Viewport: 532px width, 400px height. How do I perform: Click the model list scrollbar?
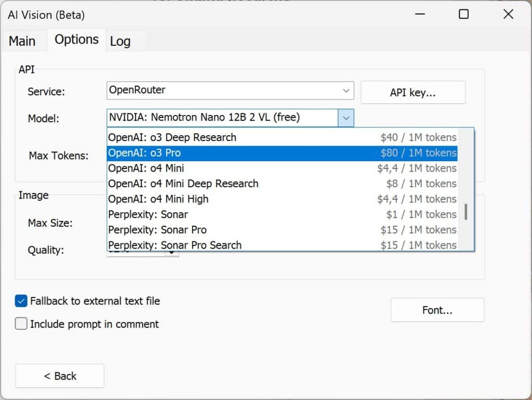click(x=467, y=208)
